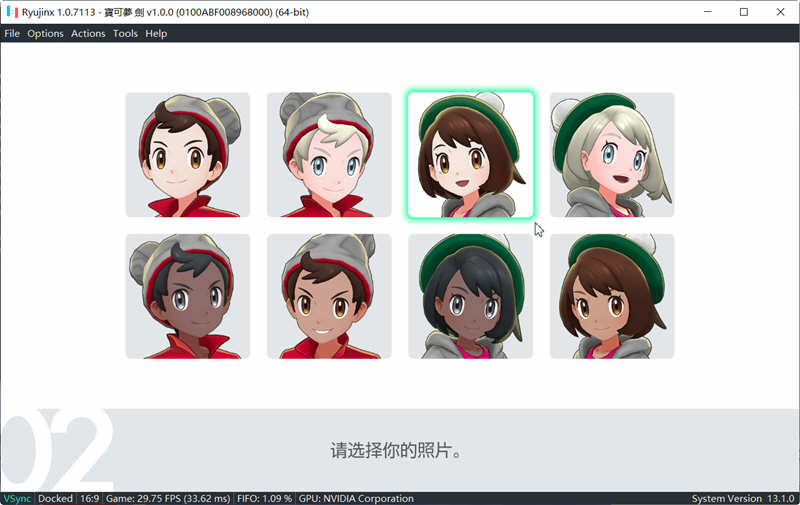
Task: Minimize the Ryujinx window
Action: point(708,12)
